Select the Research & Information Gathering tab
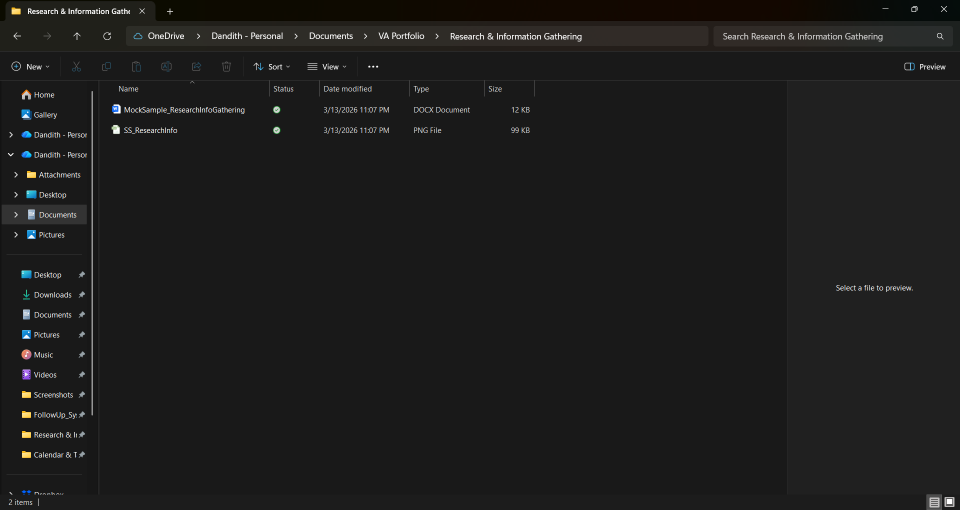960x510 pixels. pyautogui.click(x=78, y=11)
